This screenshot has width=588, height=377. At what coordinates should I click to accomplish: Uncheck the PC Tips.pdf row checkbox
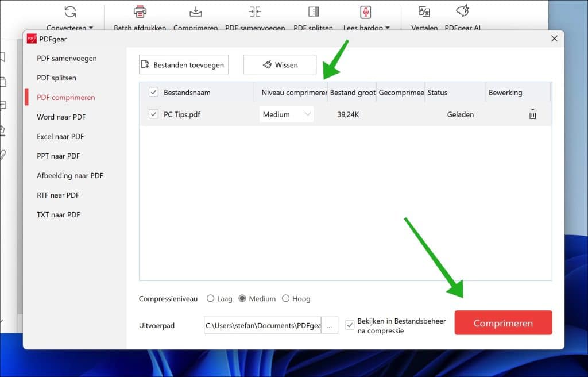[x=153, y=114]
